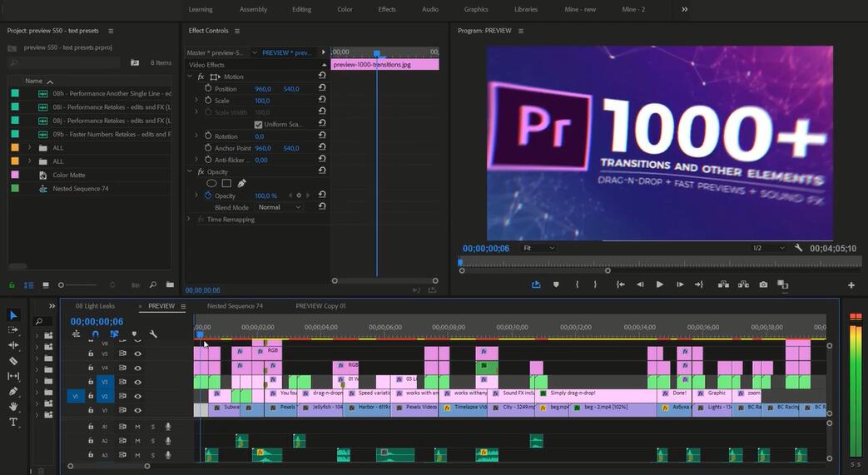Reset the Position parameter
Screen dimensions: 868x475
tap(322, 88)
